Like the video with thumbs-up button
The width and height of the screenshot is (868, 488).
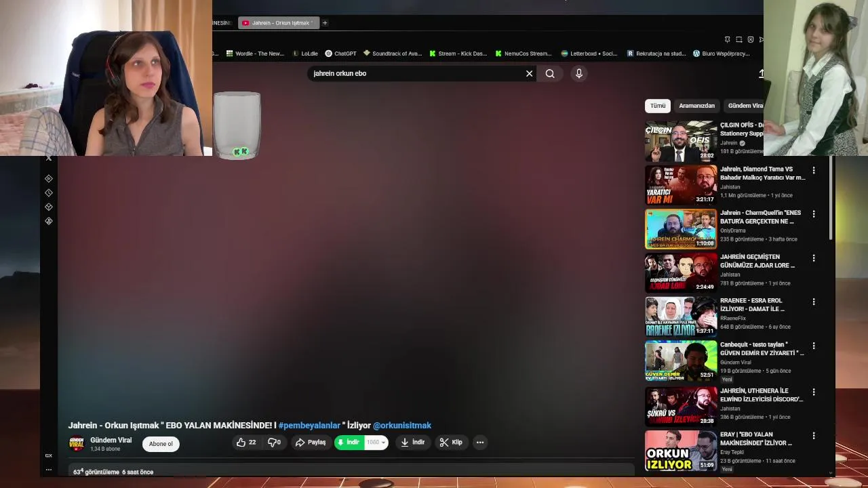(x=246, y=443)
